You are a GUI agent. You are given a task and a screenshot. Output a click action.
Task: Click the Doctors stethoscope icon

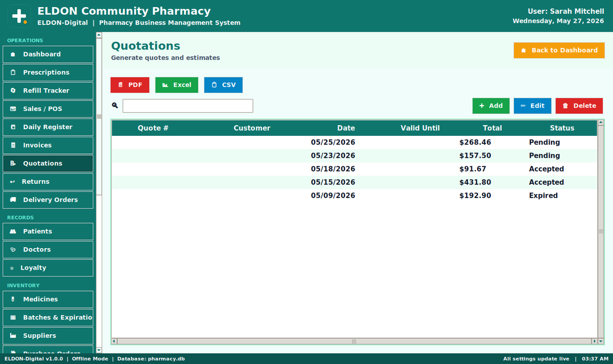tap(13, 250)
